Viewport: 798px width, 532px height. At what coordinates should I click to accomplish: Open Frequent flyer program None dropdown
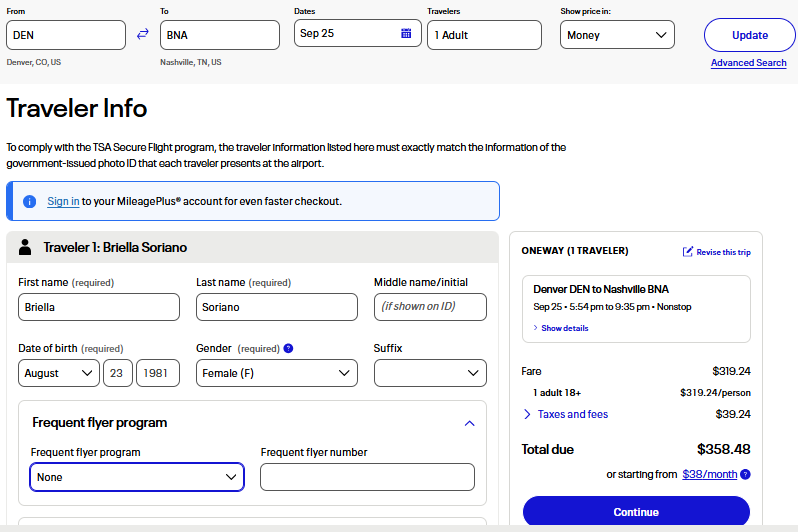137,477
